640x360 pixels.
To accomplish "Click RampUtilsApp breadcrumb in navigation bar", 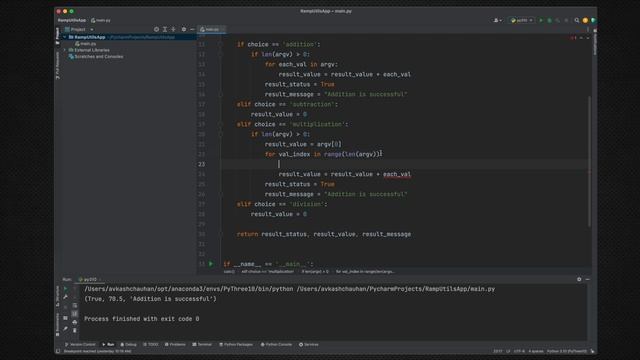I will tap(72, 20).
